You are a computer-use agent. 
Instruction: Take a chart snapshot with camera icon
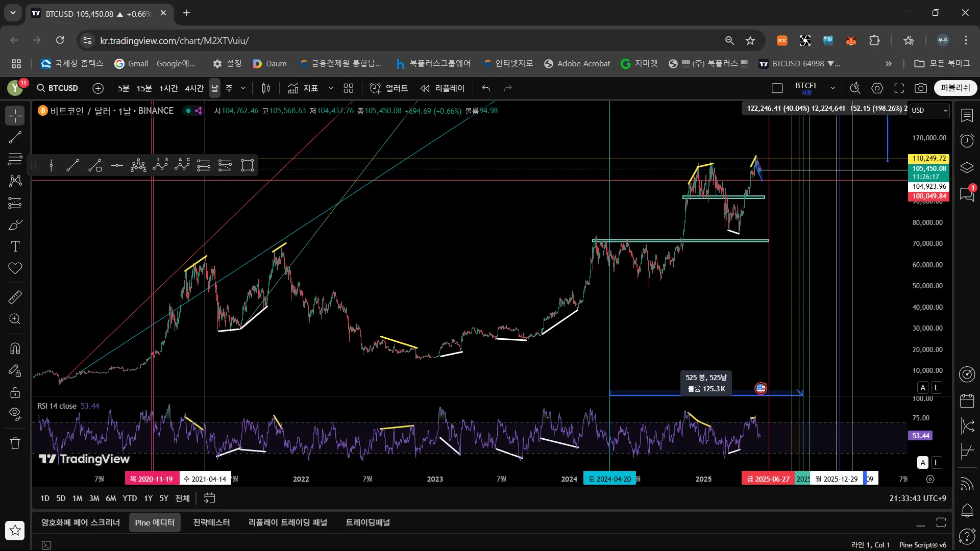tap(920, 88)
